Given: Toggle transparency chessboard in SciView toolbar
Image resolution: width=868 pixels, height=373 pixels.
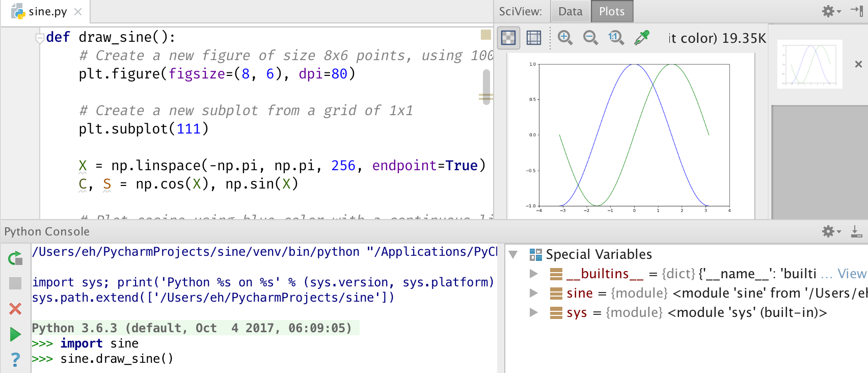Looking at the screenshot, I should click(508, 38).
